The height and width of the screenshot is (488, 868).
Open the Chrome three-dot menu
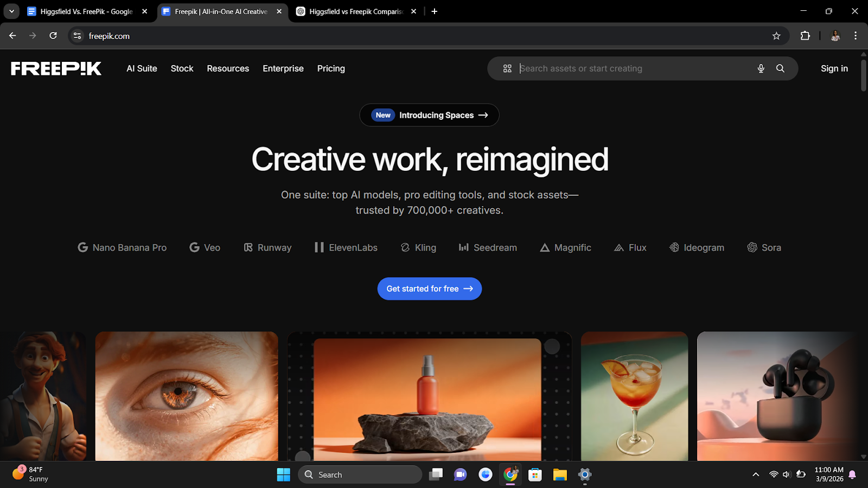coord(856,36)
